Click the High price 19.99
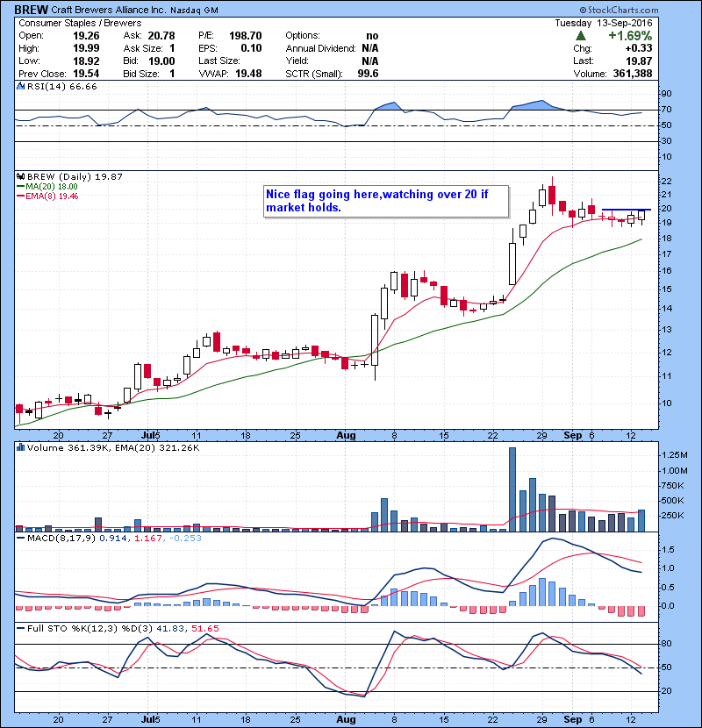Viewport: 702px width, 728px height. (x=86, y=48)
